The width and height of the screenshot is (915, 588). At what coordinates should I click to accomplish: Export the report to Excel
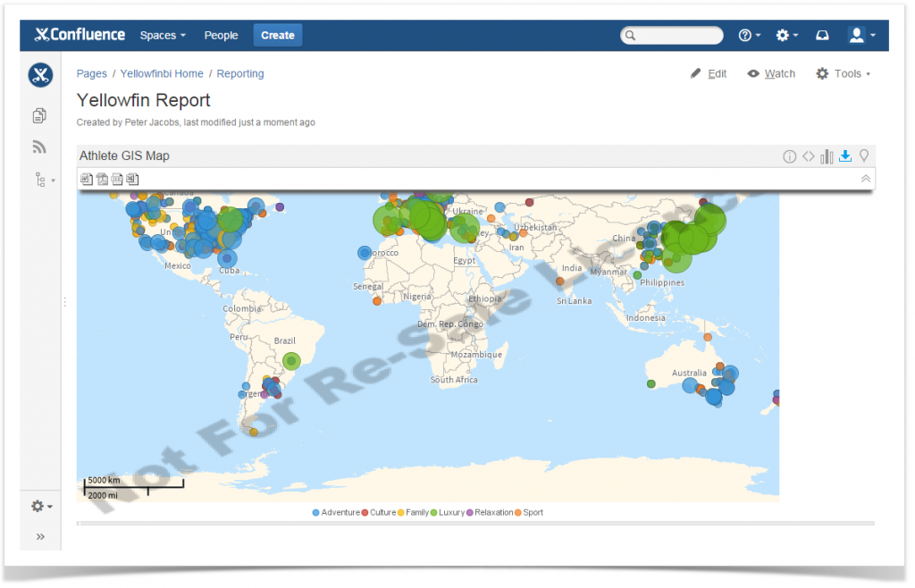point(132,179)
